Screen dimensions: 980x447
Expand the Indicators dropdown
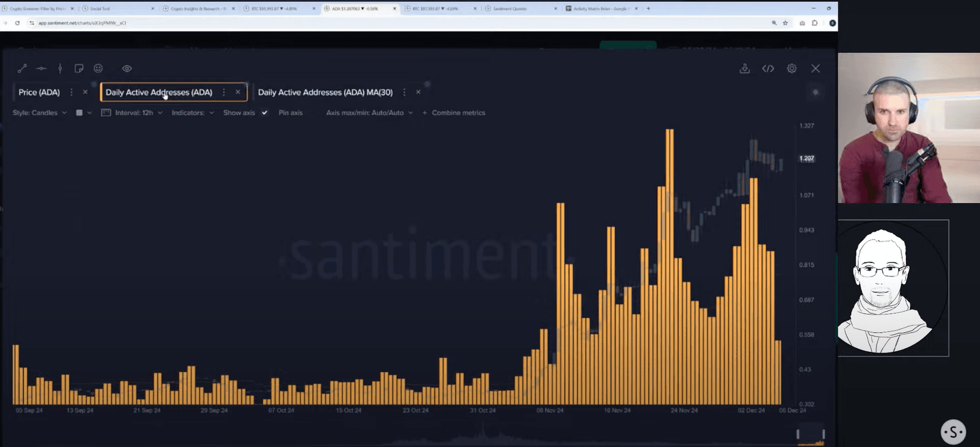pyautogui.click(x=193, y=112)
